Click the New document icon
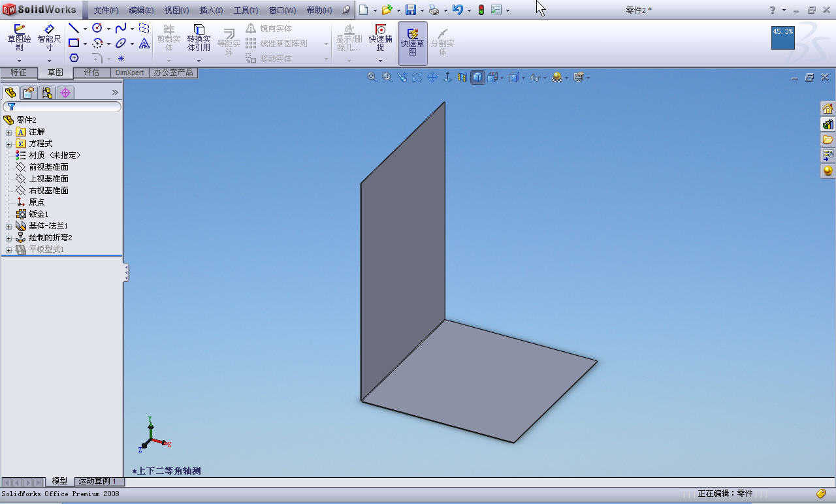 [x=364, y=10]
